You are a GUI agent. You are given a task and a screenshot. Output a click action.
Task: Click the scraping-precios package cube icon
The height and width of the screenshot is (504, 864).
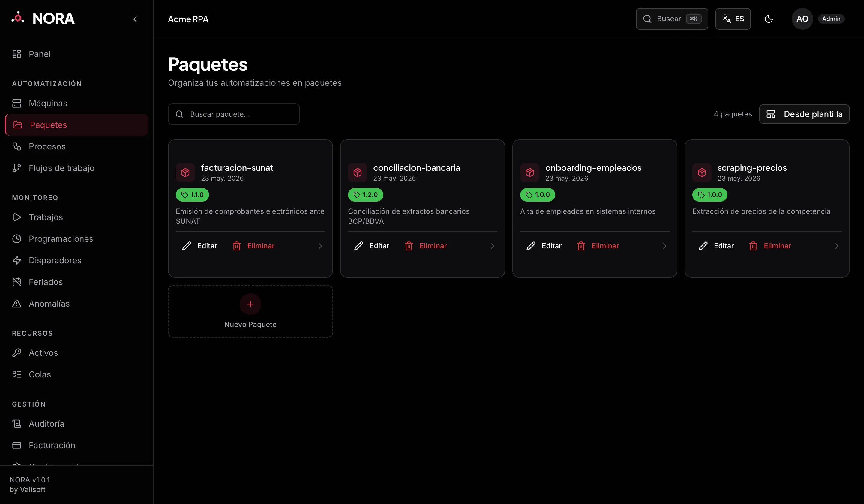point(702,172)
